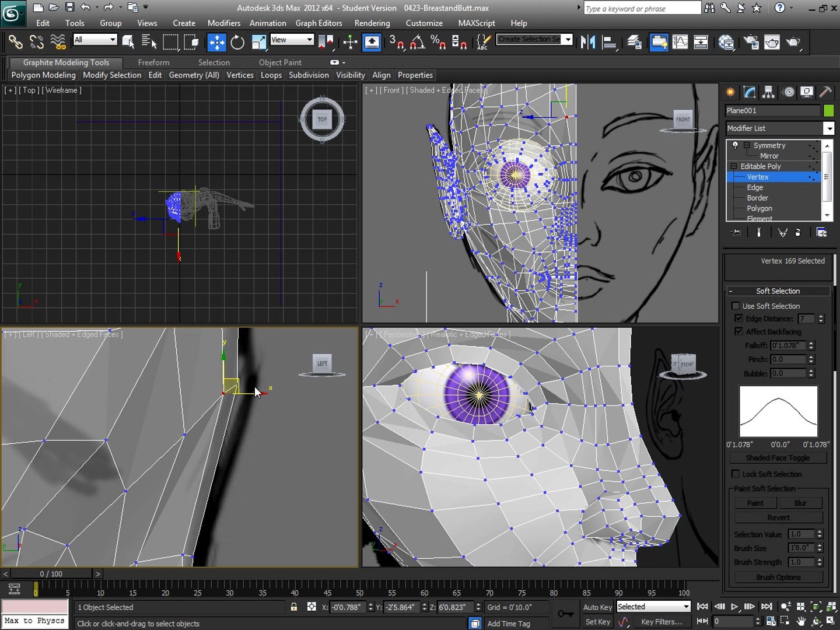Open Curve Editor from toolbar
The height and width of the screenshot is (630, 840).
coord(680,42)
